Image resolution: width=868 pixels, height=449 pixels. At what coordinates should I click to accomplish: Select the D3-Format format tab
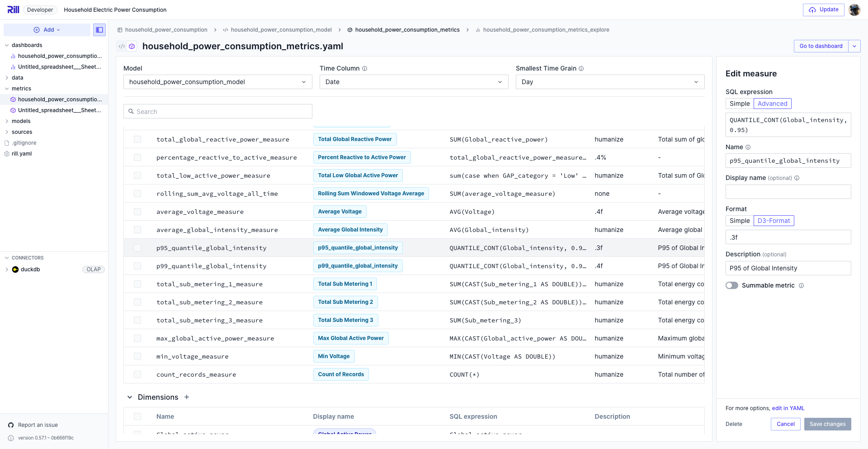tap(774, 221)
